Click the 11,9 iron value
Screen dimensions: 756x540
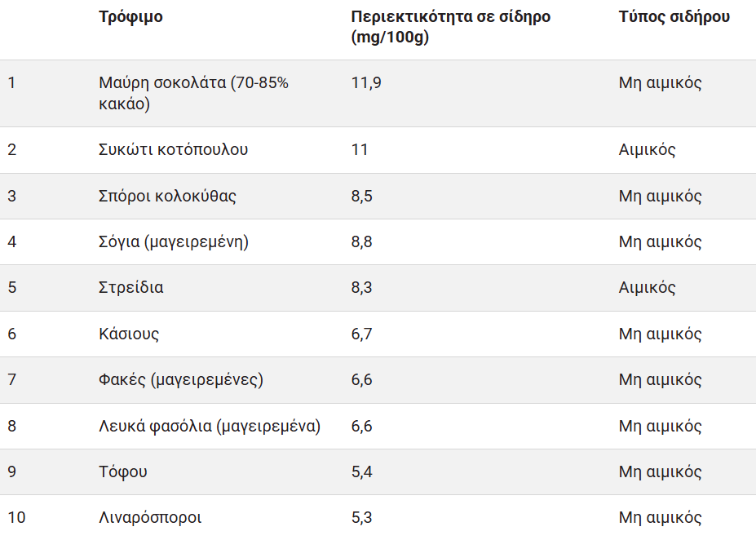[365, 82]
